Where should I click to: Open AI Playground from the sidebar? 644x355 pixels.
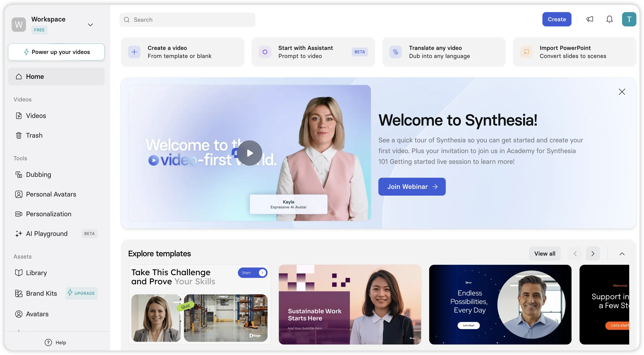pos(47,233)
